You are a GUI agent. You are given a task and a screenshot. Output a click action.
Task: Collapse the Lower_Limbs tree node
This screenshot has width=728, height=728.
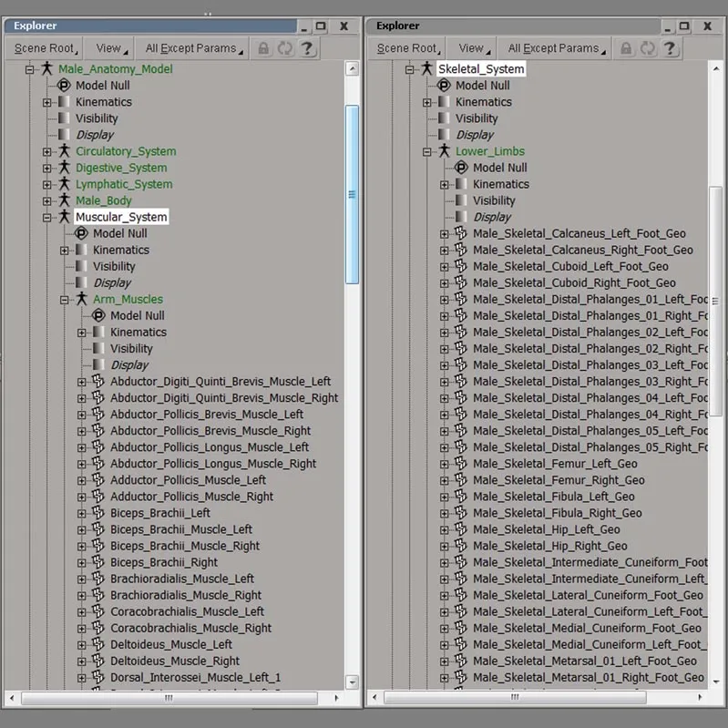tap(427, 152)
